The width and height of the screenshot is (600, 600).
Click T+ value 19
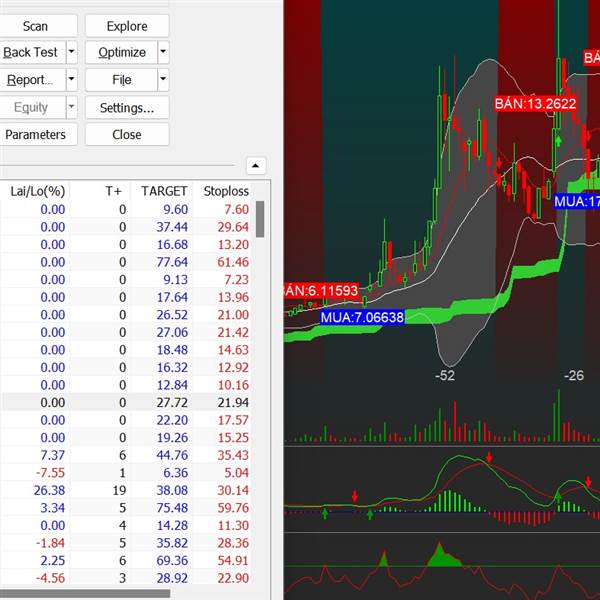119,490
